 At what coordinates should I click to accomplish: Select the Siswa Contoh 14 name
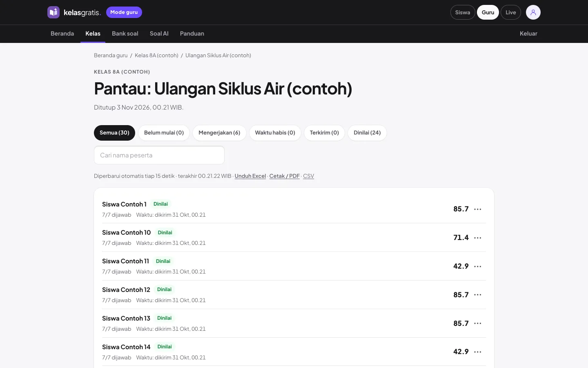click(126, 347)
